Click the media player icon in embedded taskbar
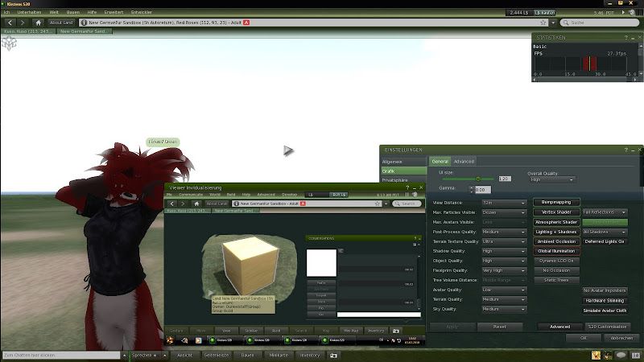Screen dimensions: 644x362 coord(198,340)
